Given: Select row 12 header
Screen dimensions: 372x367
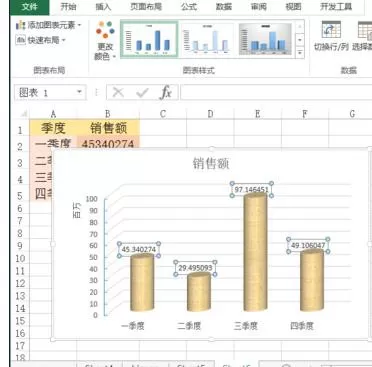Looking at the screenshot, I should [20, 283].
